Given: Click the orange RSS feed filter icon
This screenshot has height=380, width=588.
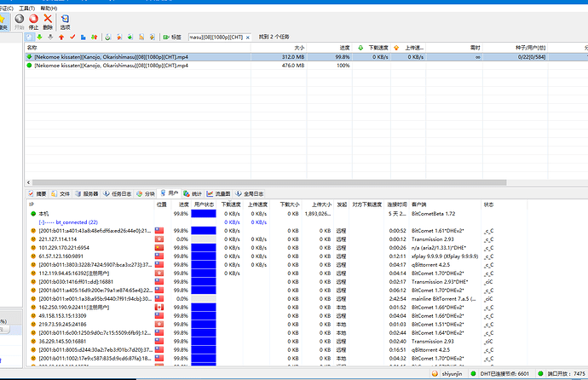Looking at the screenshot, I should [x=141, y=37].
